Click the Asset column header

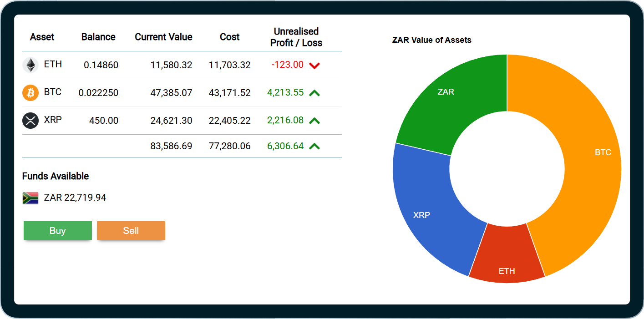coord(42,37)
